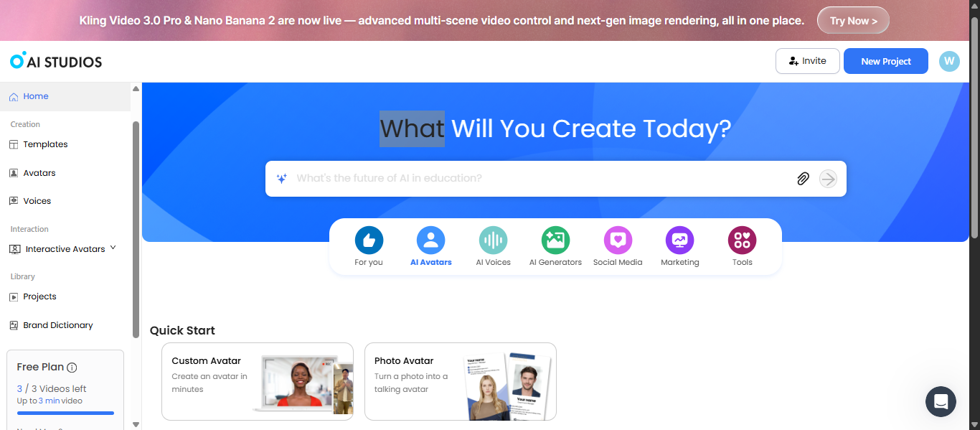This screenshot has width=980, height=430.
Task: Click the For you thumbs-up icon
Action: point(369,240)
